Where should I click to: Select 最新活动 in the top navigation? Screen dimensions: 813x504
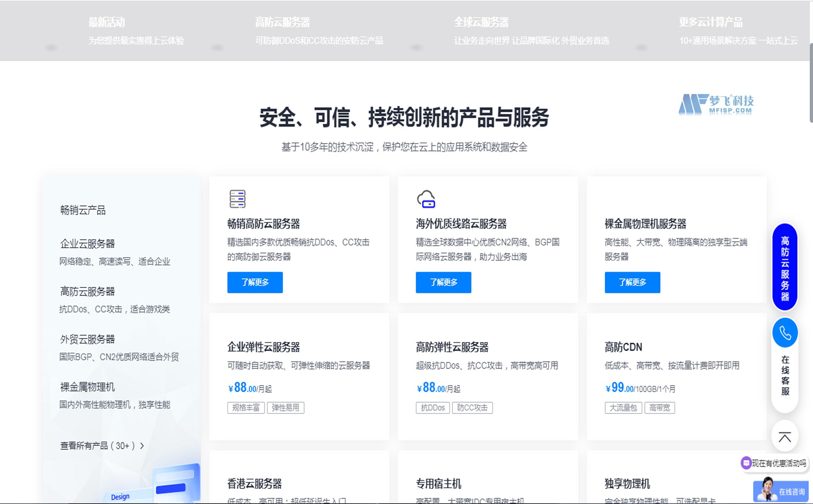click(107, 23)
